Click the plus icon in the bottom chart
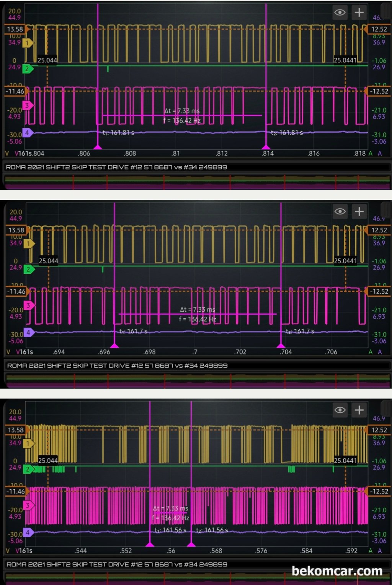Screen dimensions: 392x585 tap(359, 410)
